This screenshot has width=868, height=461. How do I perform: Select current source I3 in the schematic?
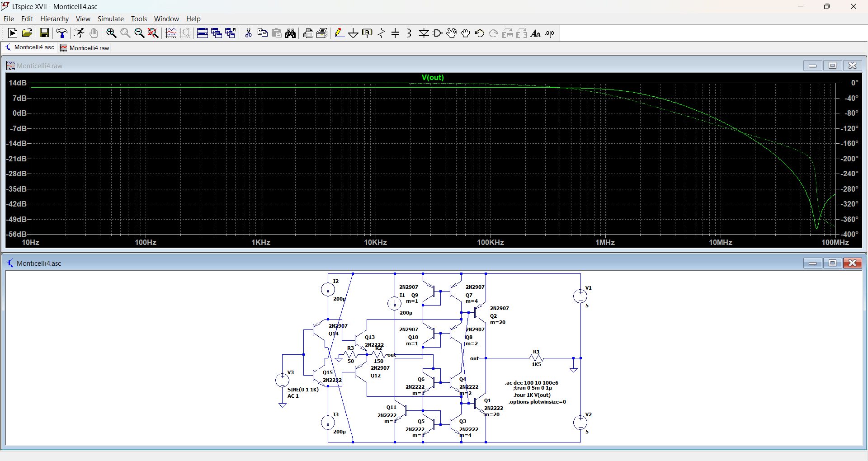[328, 423]
